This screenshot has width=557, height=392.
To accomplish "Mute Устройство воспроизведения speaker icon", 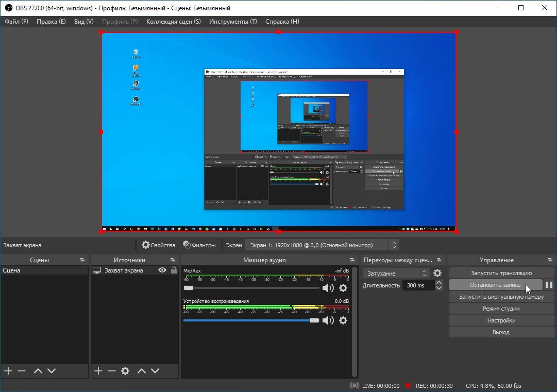I will [x=328, y=320].
